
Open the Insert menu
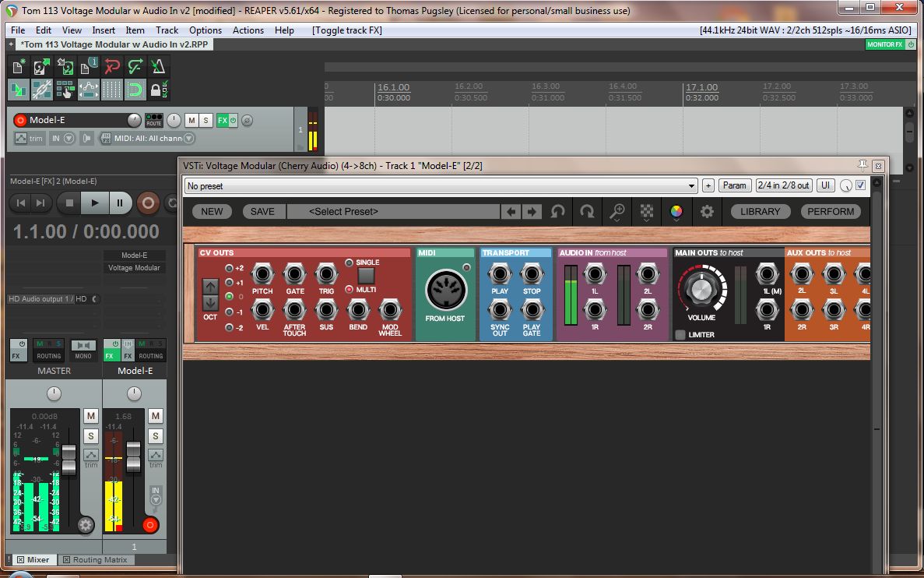104,30
